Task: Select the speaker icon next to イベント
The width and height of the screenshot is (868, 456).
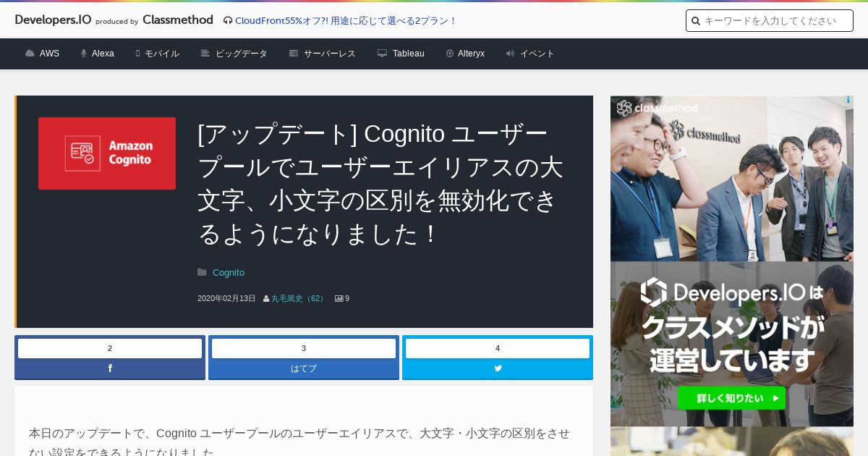Action: [511, 54]
